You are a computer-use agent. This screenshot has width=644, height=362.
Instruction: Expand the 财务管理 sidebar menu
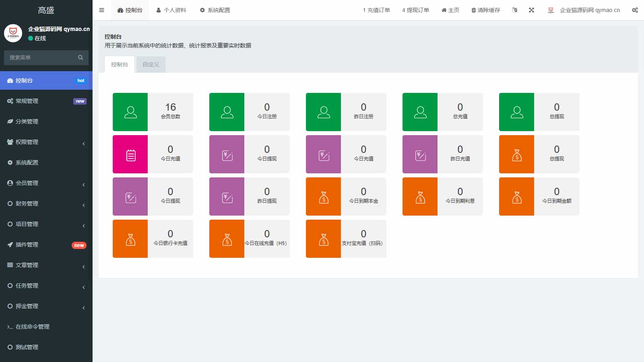click(x=46, y=204)
